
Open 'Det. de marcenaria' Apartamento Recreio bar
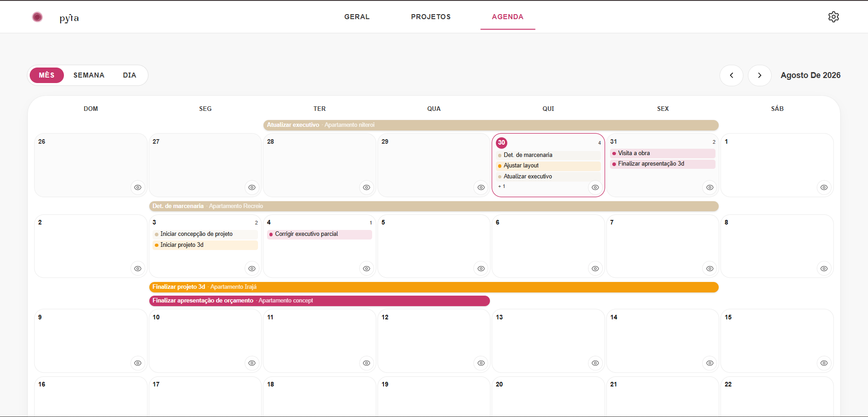tap(434, 206)
